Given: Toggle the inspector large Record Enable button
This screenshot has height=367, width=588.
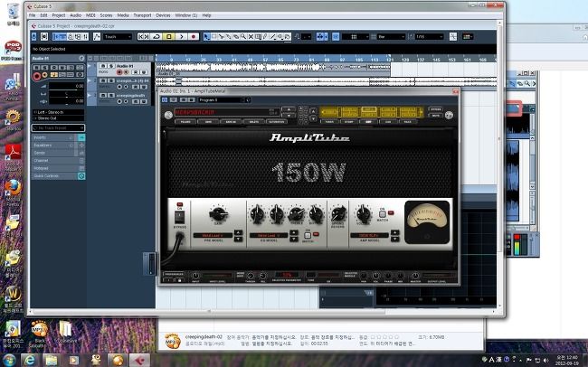Looking at the screenshot, I should pos(36,76).
